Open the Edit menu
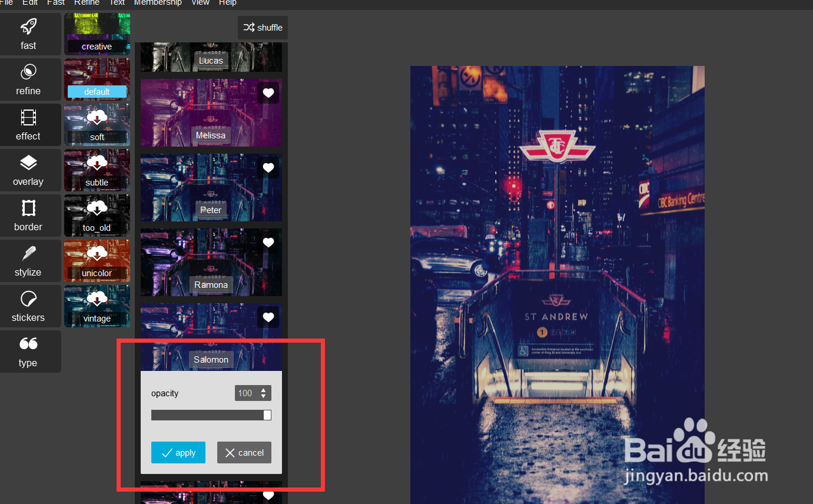The image size is (813, 504). click(30, 3)
